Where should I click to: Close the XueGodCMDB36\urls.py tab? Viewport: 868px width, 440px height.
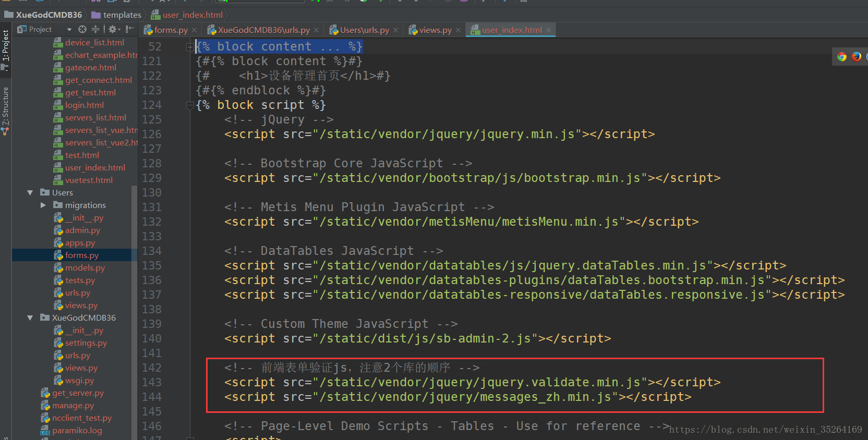point(316,30)
